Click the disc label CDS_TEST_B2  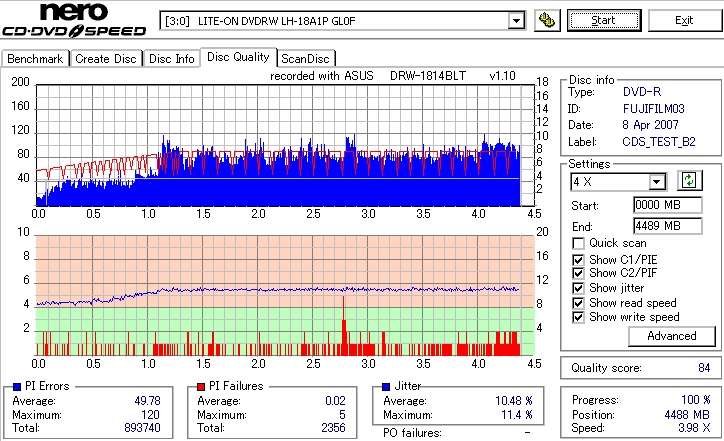pyautogui.click(x=658, y=142)
